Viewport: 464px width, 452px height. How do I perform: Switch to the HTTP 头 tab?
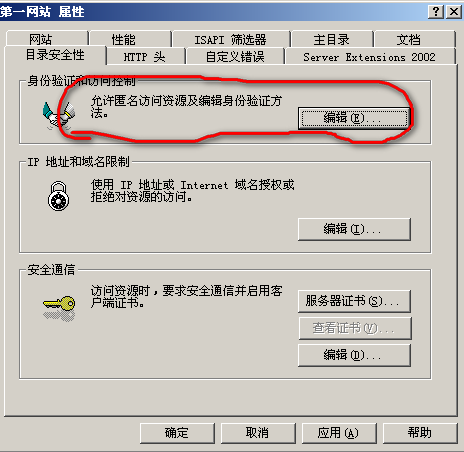click(145, 56)
